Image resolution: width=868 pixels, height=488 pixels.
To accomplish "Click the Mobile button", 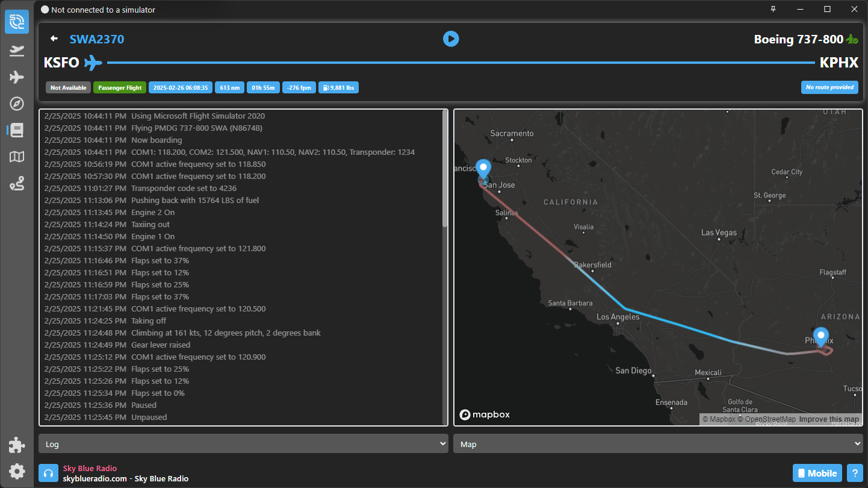I will click(817, 473).
